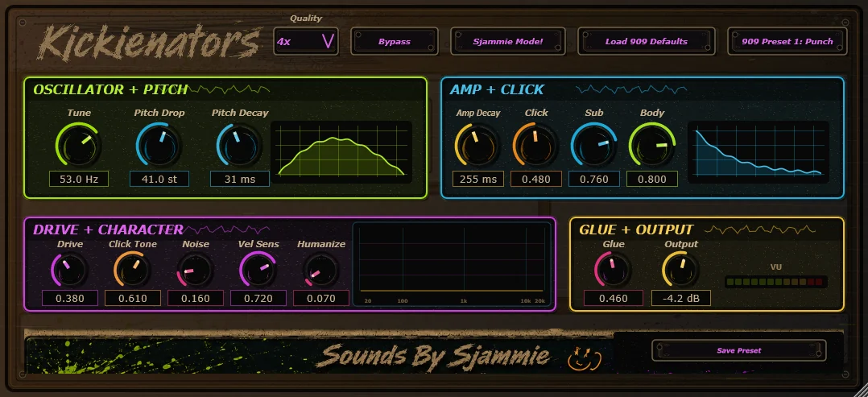Open the Quality 4x dropdown

306,42
